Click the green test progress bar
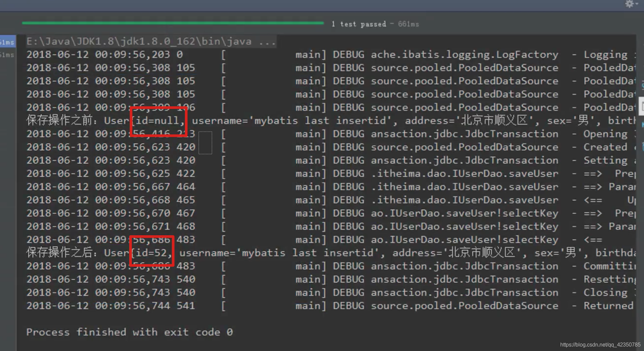 [173, 23]
